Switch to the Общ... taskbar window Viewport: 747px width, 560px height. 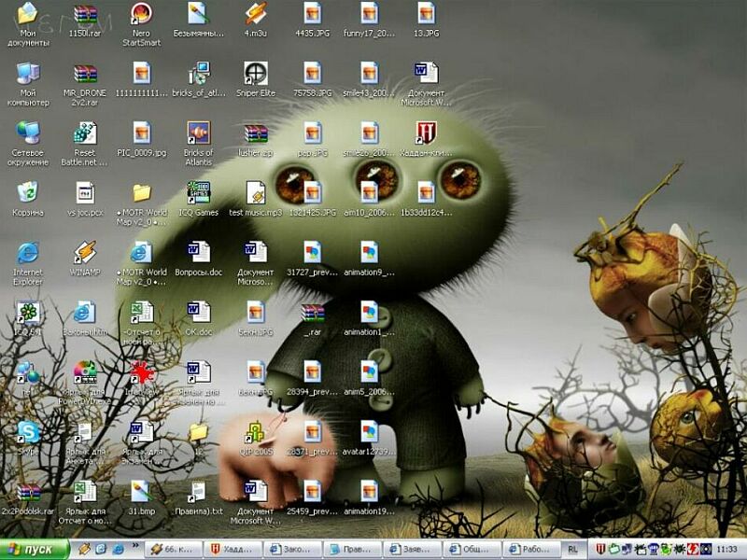pyautogui.click(x=472, y=550)
